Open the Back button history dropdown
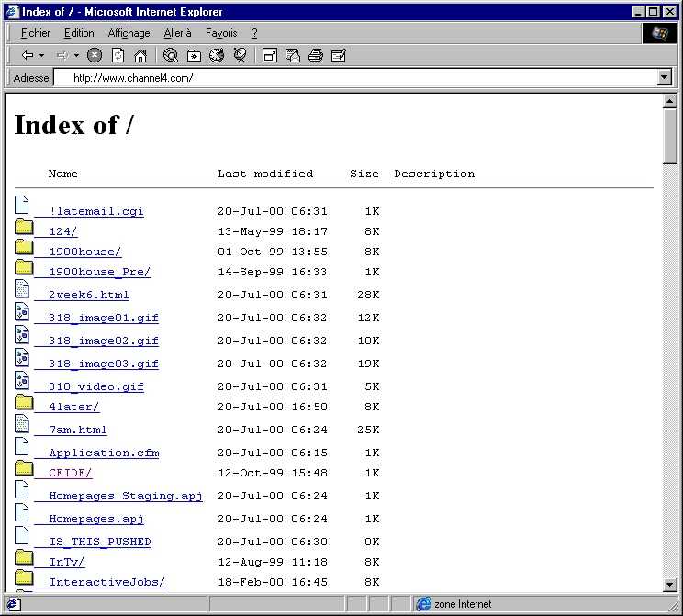This screenshot has width=683, height=616. tap(42, 55)
